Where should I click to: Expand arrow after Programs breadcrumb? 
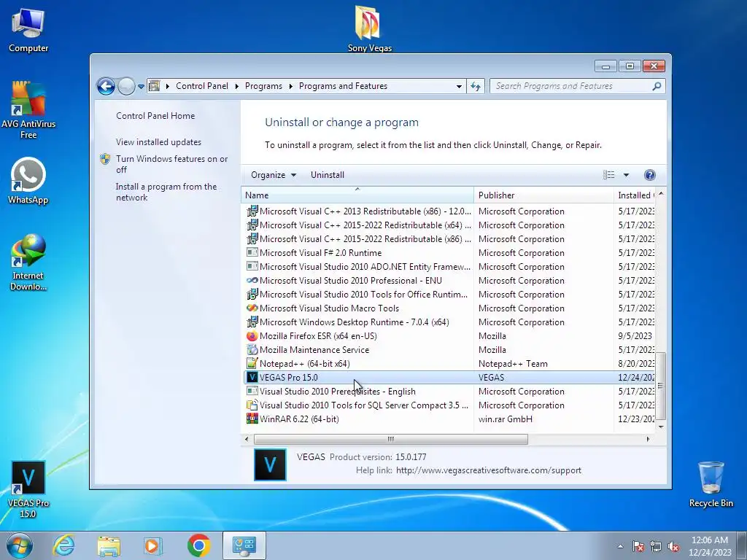290,86
